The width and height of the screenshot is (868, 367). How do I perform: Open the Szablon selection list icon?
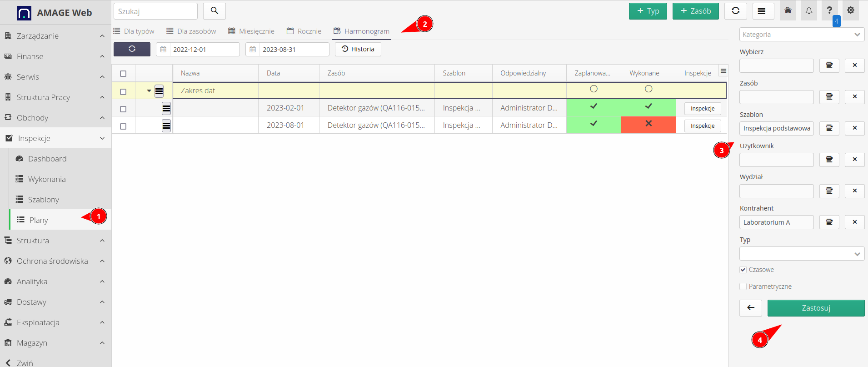pos(829,128)
